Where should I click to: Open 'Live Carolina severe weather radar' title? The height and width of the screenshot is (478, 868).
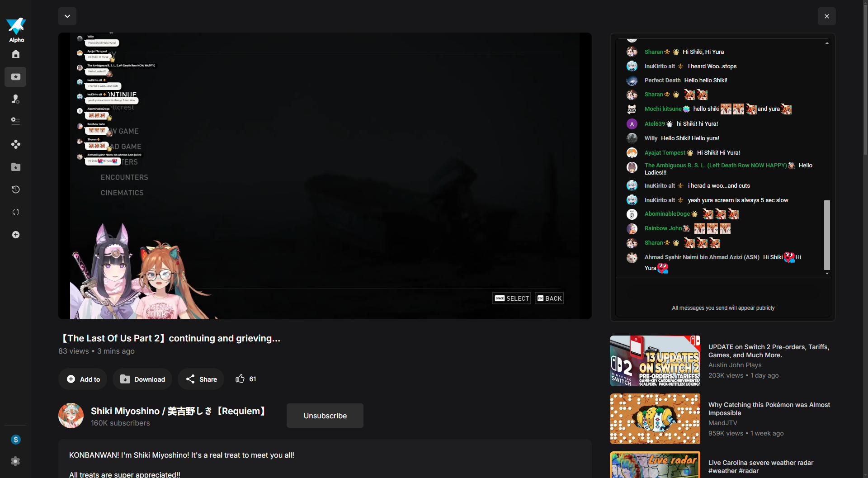click(x=761, y=467)
